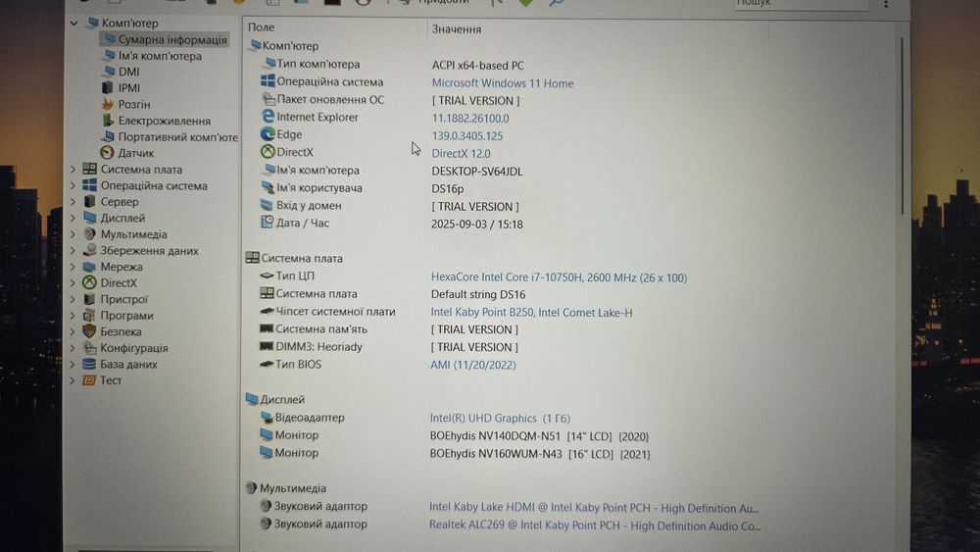The image size is (980, 552).
Task: Open Intel Kaby Lake HDMI audio link
Action: click(x=594, y=508)
